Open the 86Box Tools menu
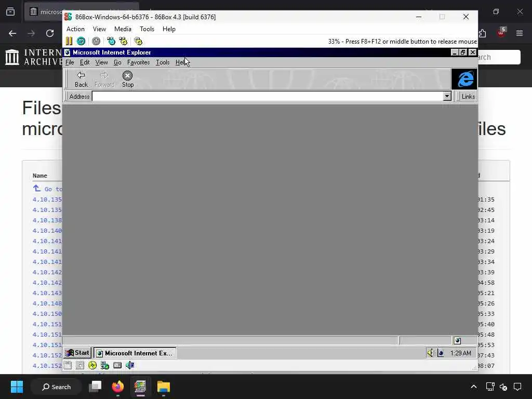532x399 pixels. point(147,29)
